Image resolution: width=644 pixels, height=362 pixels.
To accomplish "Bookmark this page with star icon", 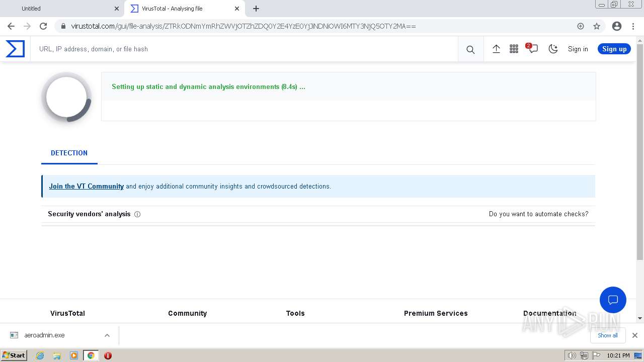I will point(597,26).
